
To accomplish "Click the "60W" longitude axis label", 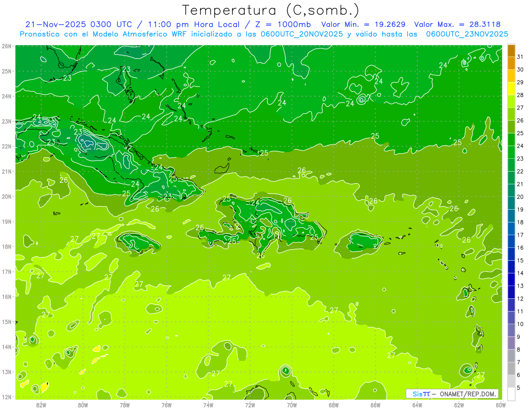I will click(501, 405).
